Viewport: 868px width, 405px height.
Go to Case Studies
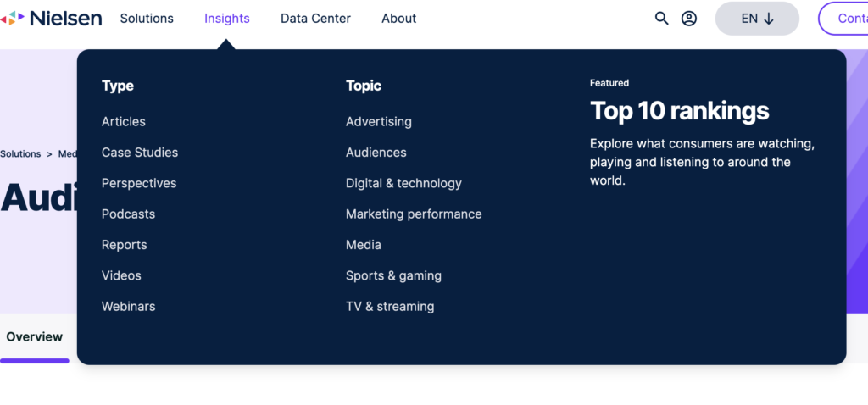click(140, 153)
